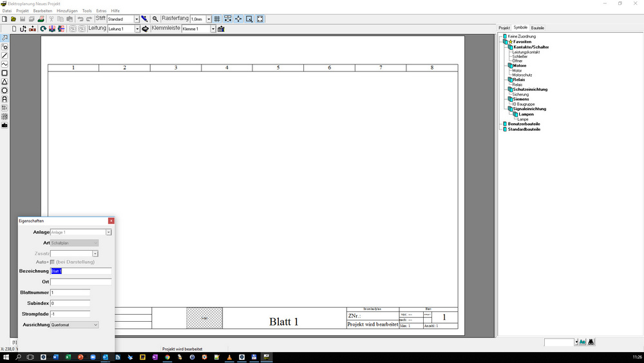Open the Stift dropdown list

pyautogui.click(x=137, y=19)
